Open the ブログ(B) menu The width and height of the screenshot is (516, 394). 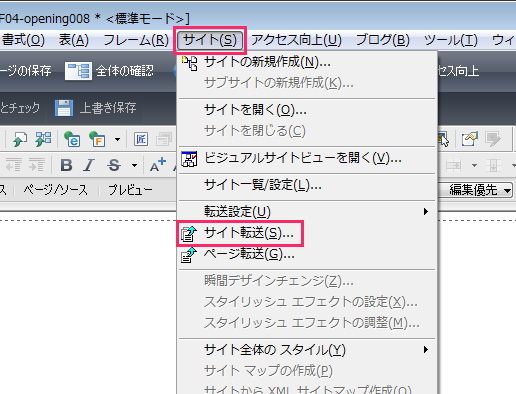tap(383, 40)
